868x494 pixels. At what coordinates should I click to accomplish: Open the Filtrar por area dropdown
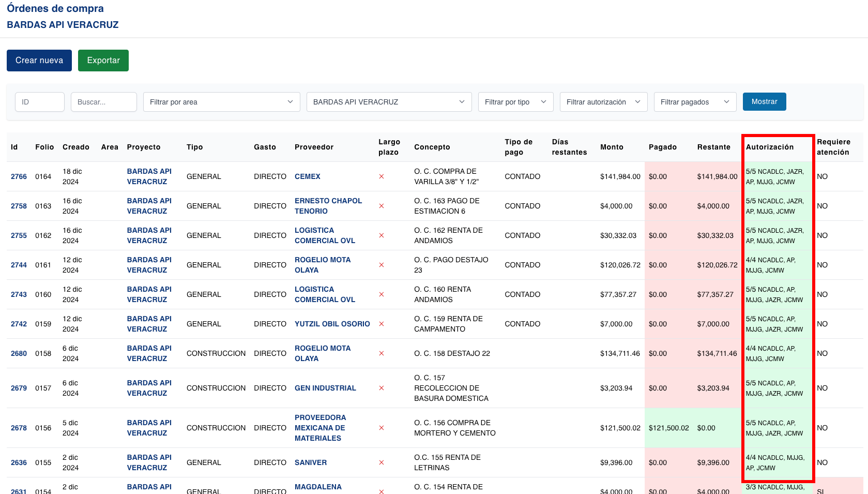[221, 102]
